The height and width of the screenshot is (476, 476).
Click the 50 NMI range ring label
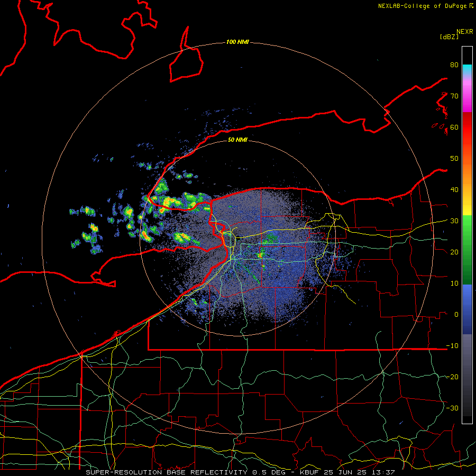click(x=237, y=140)
